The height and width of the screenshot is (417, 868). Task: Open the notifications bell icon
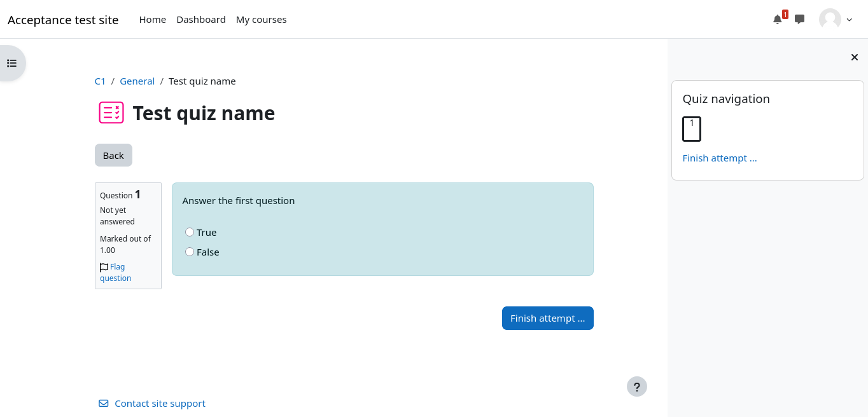[x=777, y=20]
